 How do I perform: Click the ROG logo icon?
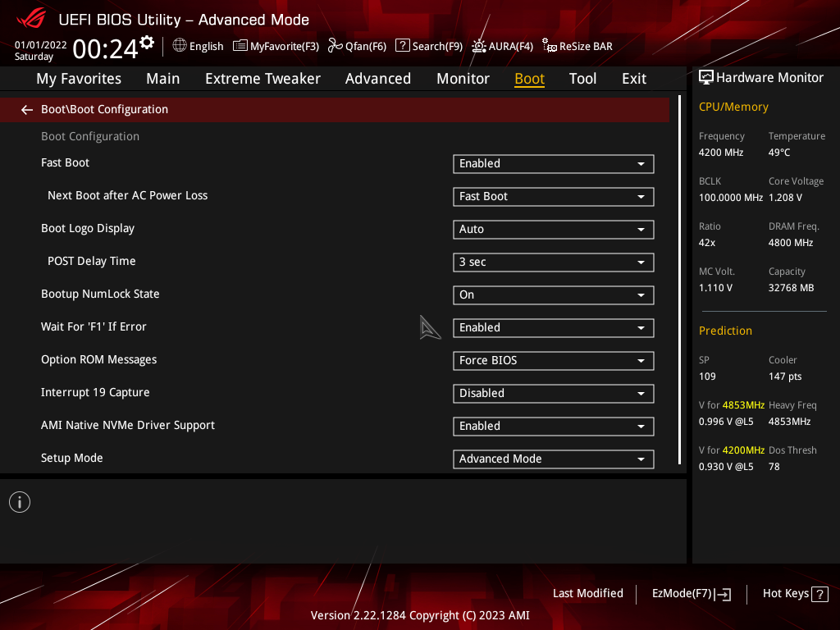pyautogui.click(x=32, y=19)
